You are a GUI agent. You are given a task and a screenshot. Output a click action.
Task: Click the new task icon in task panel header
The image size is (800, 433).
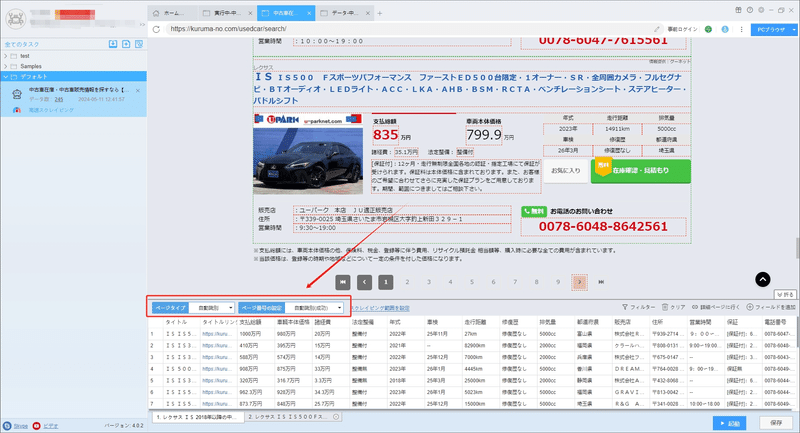[126, 44]
